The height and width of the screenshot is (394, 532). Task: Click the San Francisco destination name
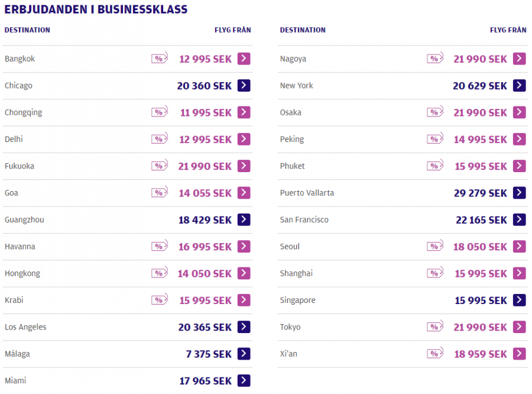304,219
